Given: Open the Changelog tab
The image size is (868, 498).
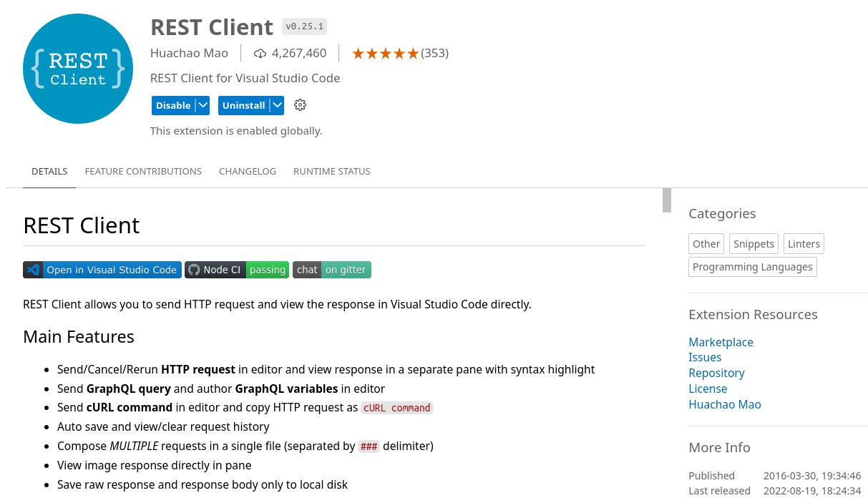Looking at the screenshot, I should pyautogui.click(x=248, y=172).
